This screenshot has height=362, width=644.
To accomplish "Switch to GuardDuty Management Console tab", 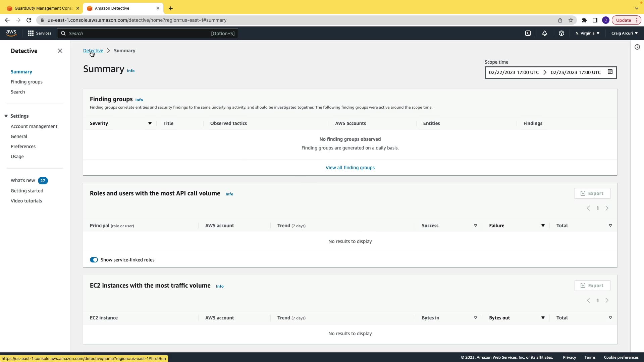I will (x=44, y=8).
